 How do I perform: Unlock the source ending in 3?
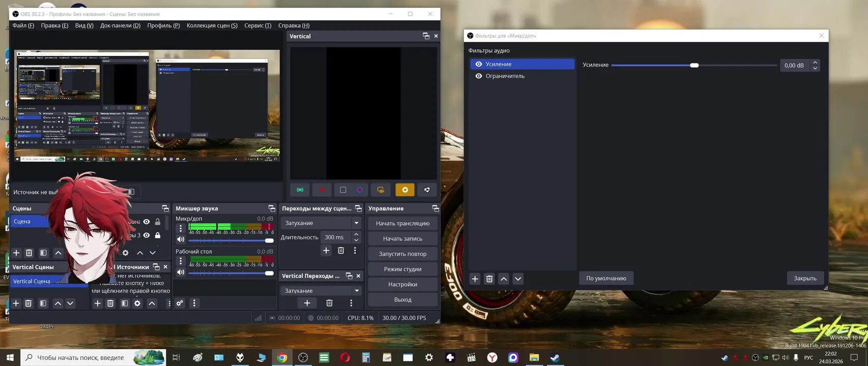[158, 235]
